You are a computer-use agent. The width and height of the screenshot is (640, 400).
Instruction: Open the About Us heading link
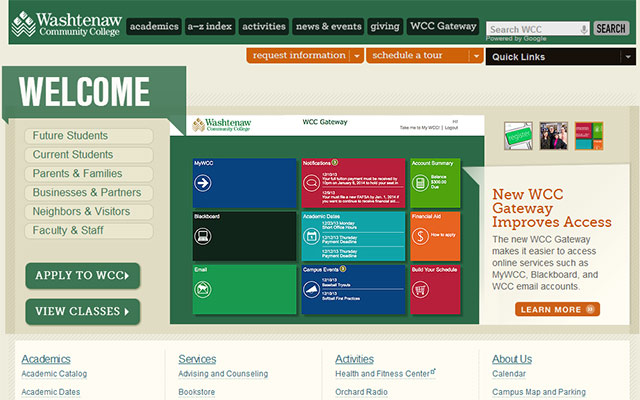click(x=512, y=359)
